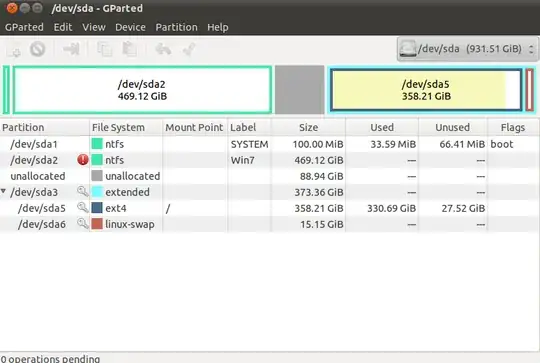540x363 pixels.
Task: Select the thin /dev/sda1 block in disk map
Action: [x=6, y=90]
